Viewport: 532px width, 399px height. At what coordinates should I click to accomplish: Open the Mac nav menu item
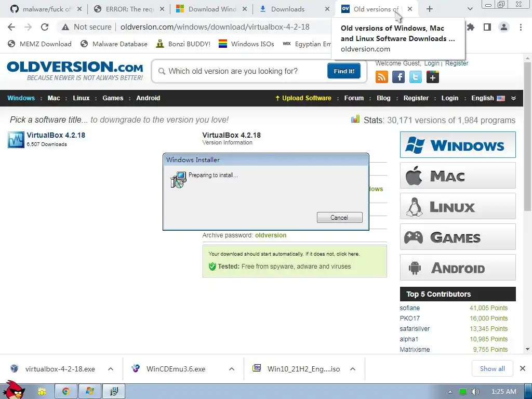click(54, 98)
